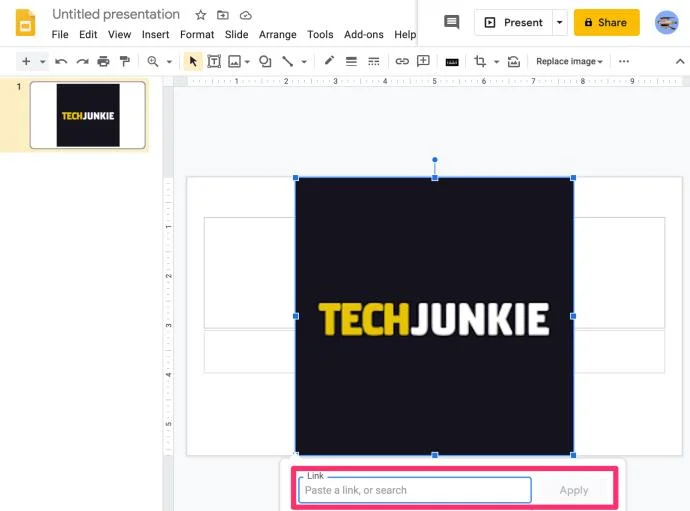Open the Edit menu

point(88,34)
